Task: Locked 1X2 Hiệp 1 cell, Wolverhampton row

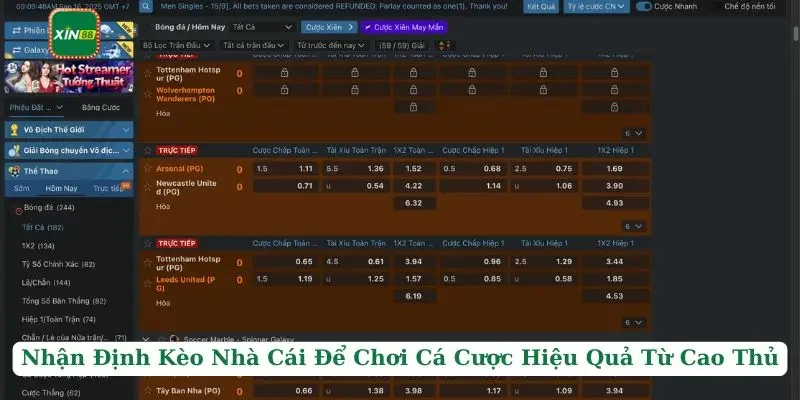Action: tap(615, 90)
